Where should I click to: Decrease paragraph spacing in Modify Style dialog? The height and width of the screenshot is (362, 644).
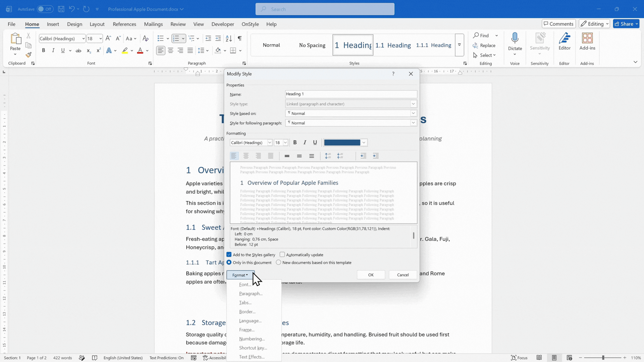340,156
